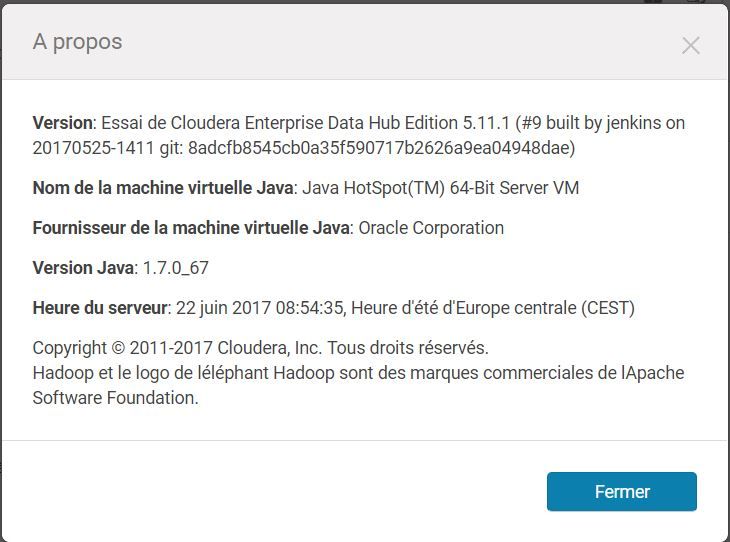Screen dimensions: 730x542
Task: Click the 'Software Foundation.' text
Action: 115,398
